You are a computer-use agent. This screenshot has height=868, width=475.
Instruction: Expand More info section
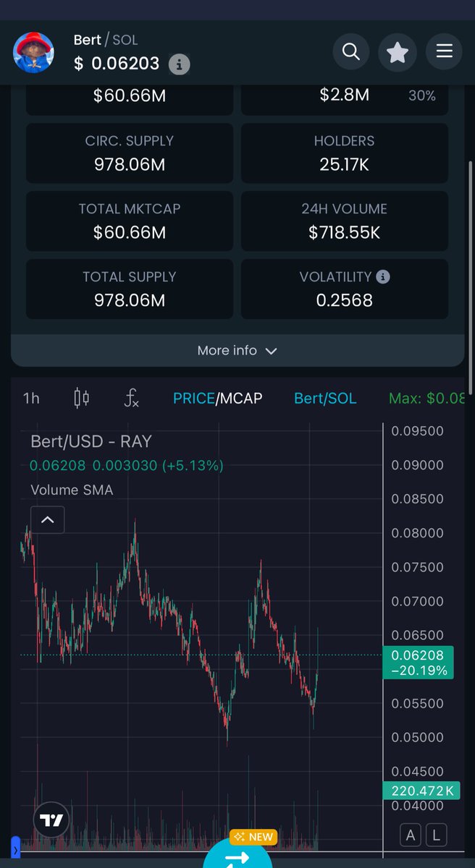click(x=237, y=351)
